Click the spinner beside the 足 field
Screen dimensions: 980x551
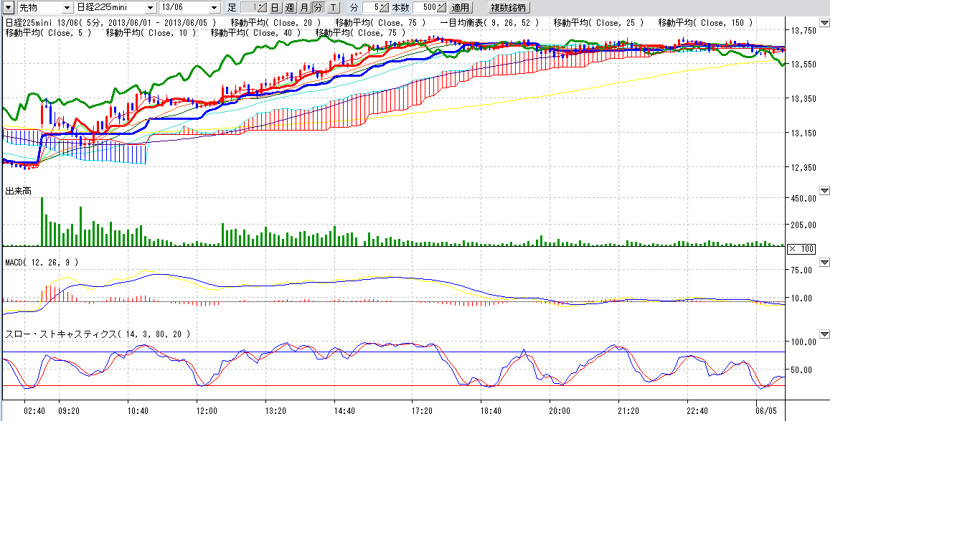click(261, 7)
